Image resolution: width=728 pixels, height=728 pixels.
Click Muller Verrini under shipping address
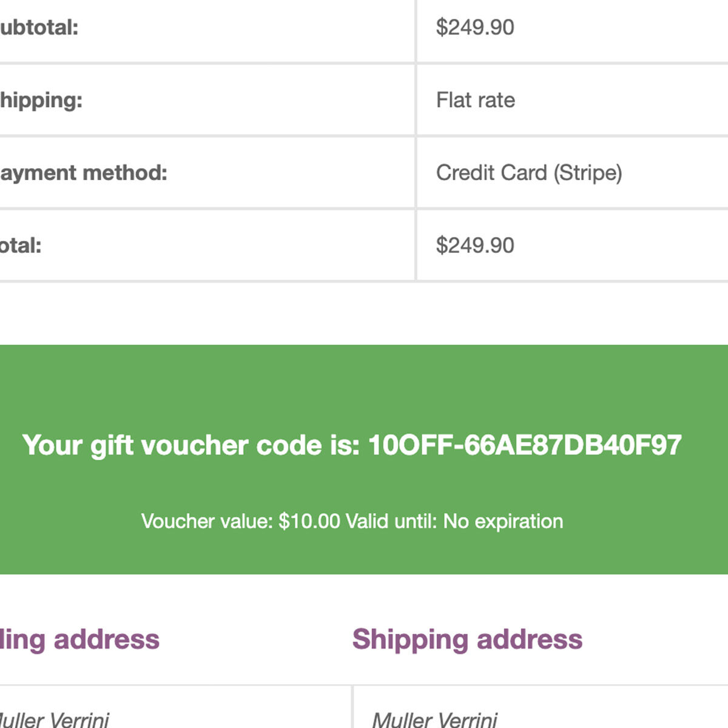point(434,720)
